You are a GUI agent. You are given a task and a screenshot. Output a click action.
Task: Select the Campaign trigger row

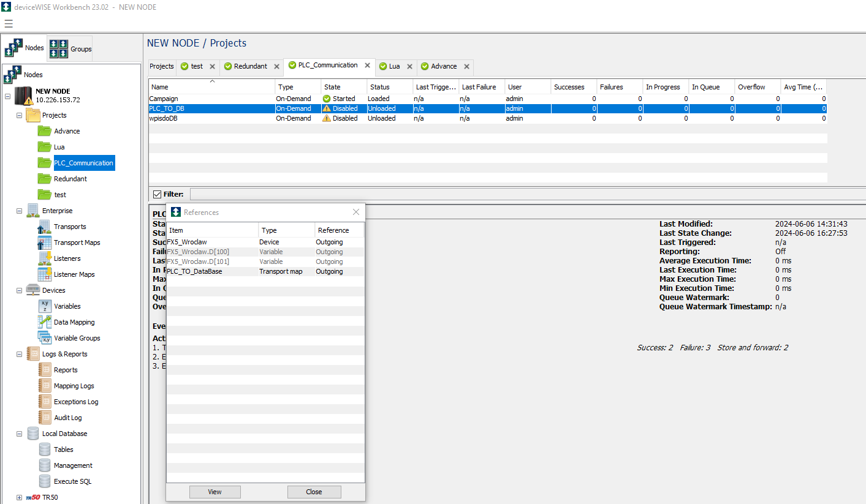488,99
